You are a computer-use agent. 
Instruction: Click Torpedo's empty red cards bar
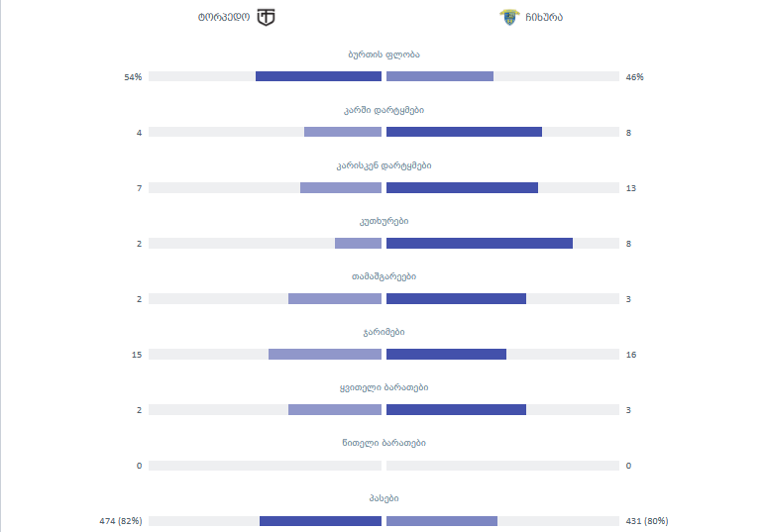click(265, 465)
